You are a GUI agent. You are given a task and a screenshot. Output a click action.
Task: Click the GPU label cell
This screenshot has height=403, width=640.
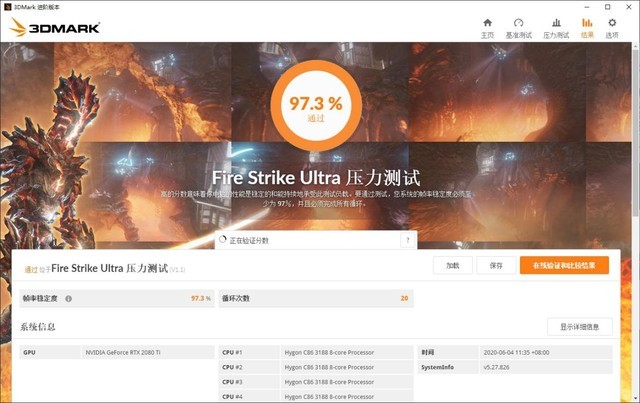(50, 352)
